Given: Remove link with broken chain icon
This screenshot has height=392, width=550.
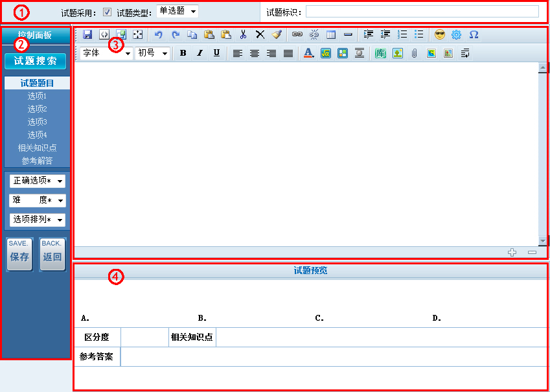Looking at the screenshot, I should tap(314, 34).
